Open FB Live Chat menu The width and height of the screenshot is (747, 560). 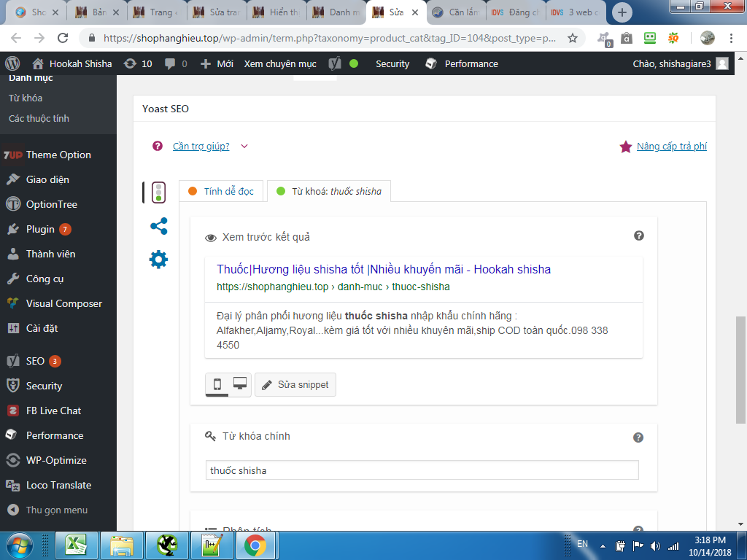[x=58, y=411]
